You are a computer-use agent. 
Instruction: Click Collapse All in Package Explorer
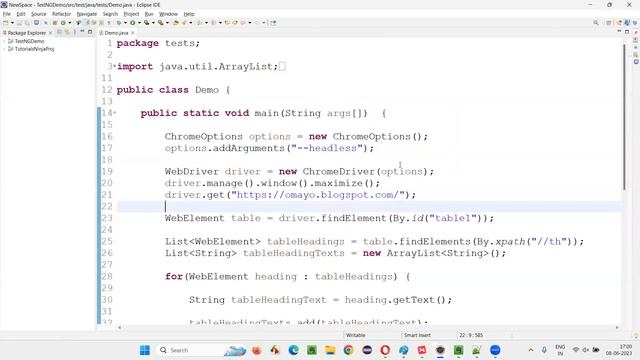coord(59,32)
